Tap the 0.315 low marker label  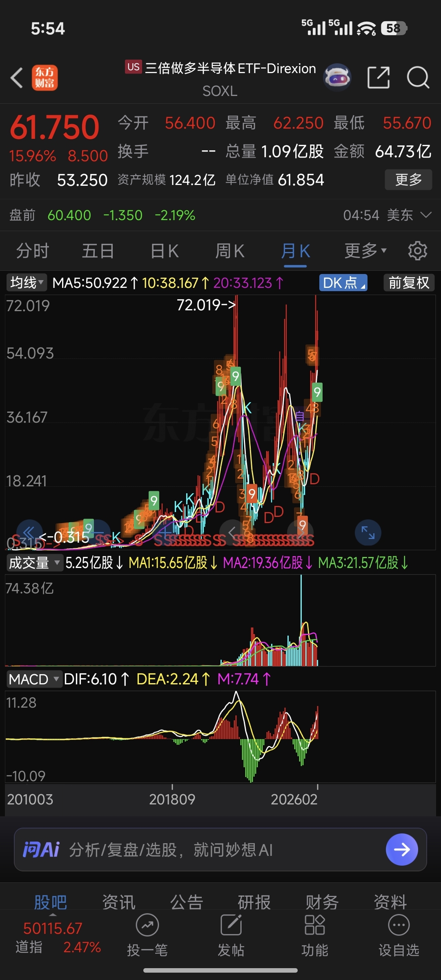[64, 537]
